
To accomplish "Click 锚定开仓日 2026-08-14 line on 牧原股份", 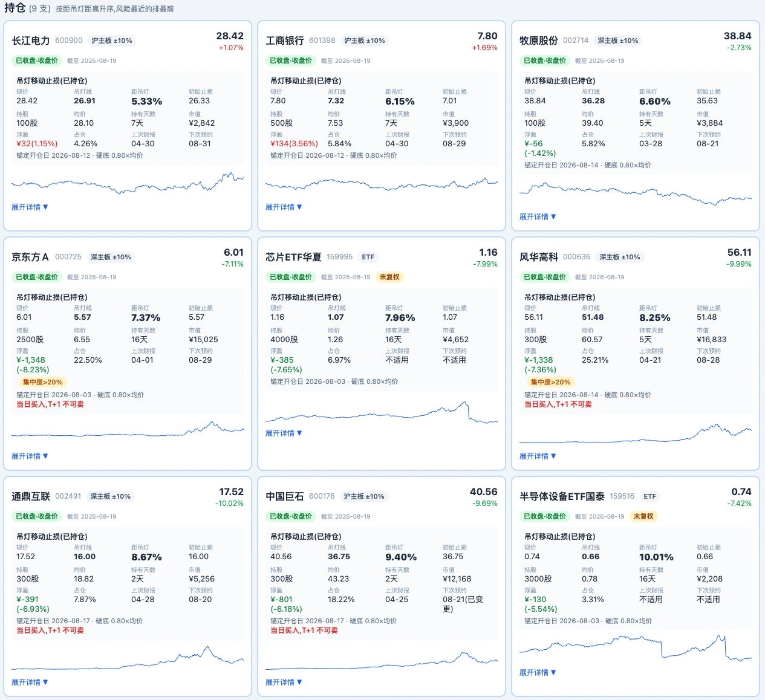I will coord(588,165).
